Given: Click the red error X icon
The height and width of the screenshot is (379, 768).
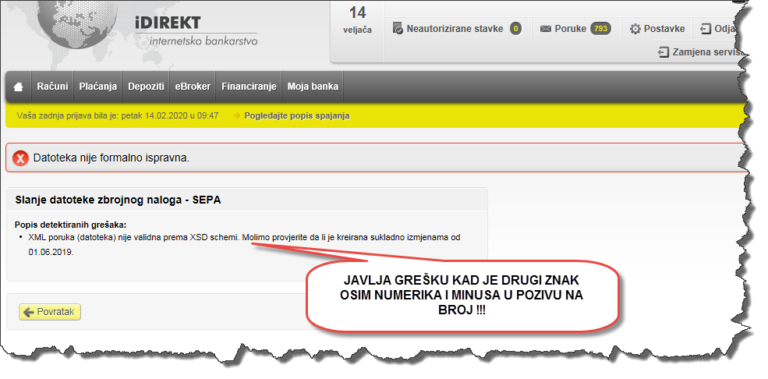Looking at the screenshot, I should click(21, 158).
